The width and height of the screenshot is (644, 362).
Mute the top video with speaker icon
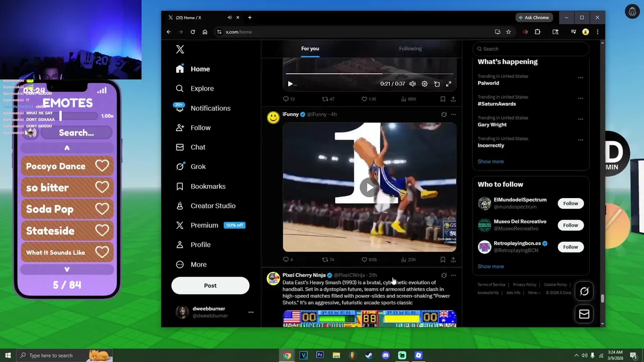413,84
